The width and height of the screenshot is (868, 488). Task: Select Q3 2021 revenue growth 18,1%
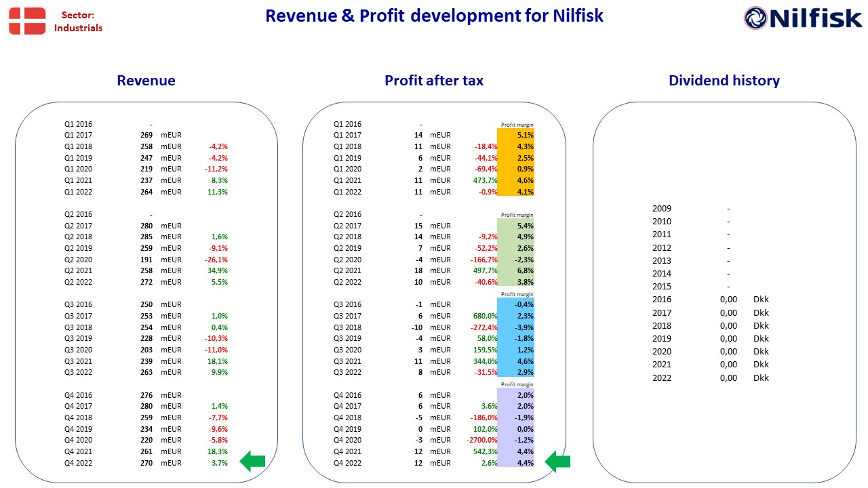[218, 361]
